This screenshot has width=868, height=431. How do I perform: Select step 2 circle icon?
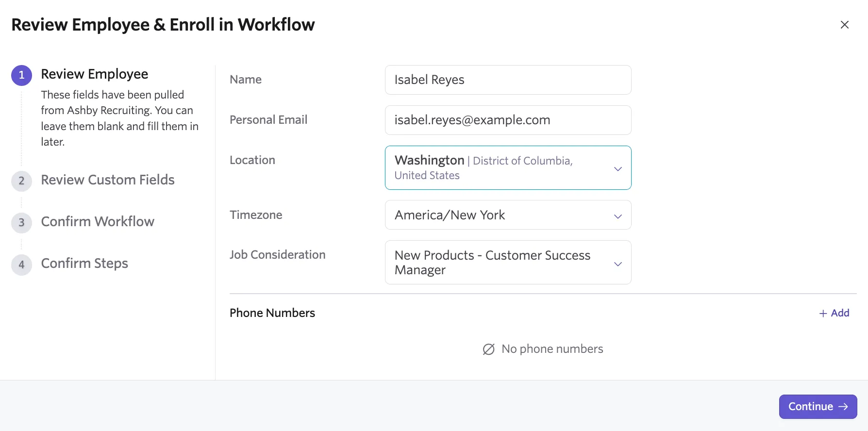[21, 181]
